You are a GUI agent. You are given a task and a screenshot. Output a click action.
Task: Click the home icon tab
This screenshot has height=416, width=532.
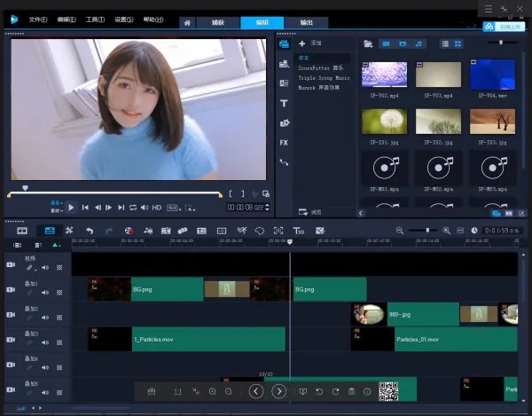tap(187, 23)
